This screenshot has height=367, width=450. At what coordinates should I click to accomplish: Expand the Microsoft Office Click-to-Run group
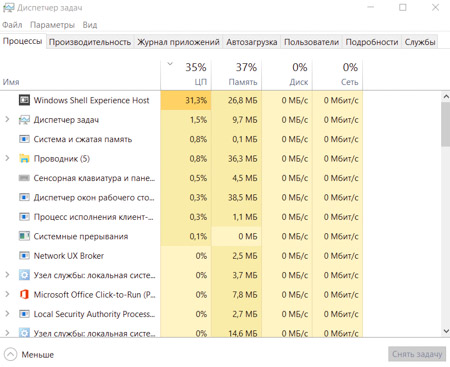pyautogui.click(x=7, y=294)
